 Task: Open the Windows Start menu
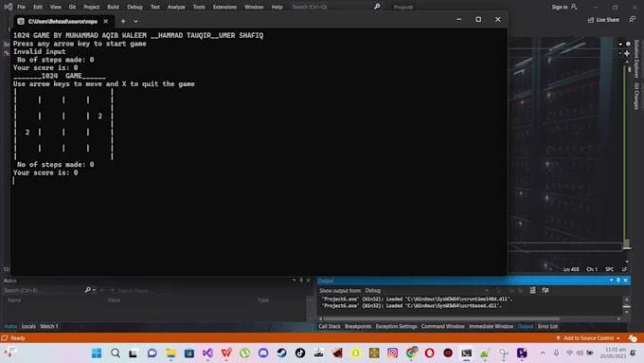coord(97,354)
